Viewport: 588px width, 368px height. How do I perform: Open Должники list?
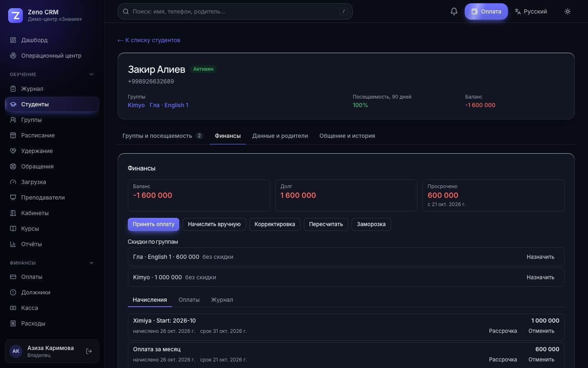pyautogui.click(x=52, y=292)
